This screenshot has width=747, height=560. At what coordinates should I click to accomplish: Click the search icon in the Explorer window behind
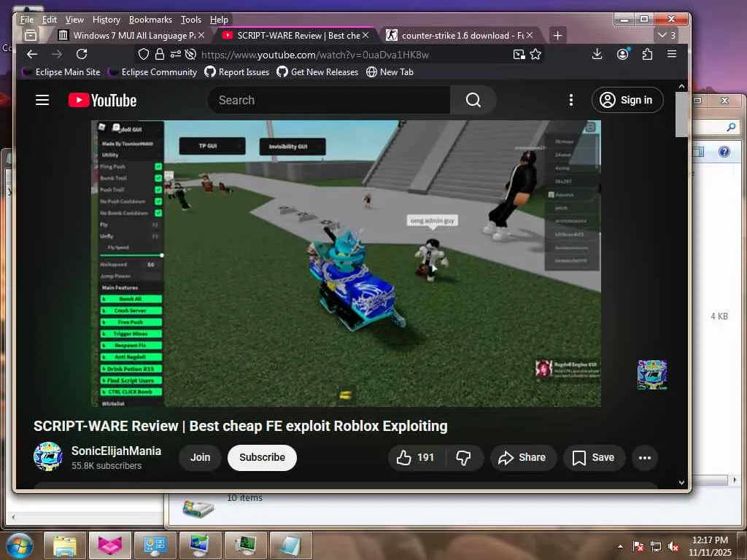pyautogui.click(x=731, y=127)
